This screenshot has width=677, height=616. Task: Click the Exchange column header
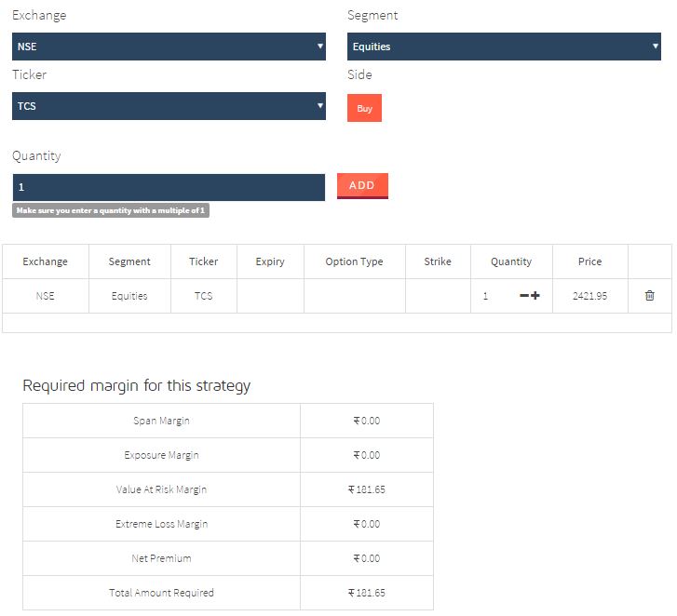[x=45, y=261]
